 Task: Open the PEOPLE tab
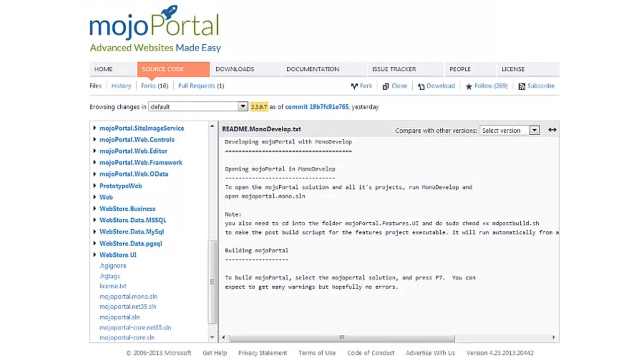point(470,69)
